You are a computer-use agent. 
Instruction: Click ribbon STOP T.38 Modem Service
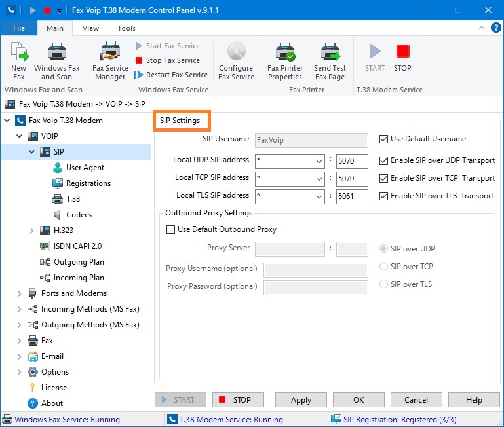click(x=402, y=58)
